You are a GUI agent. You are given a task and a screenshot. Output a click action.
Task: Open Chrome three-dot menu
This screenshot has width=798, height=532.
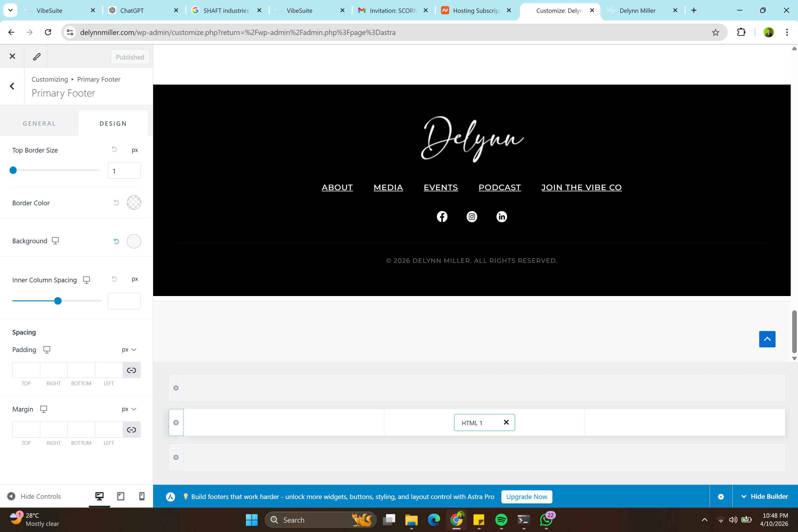coord(787,32)
